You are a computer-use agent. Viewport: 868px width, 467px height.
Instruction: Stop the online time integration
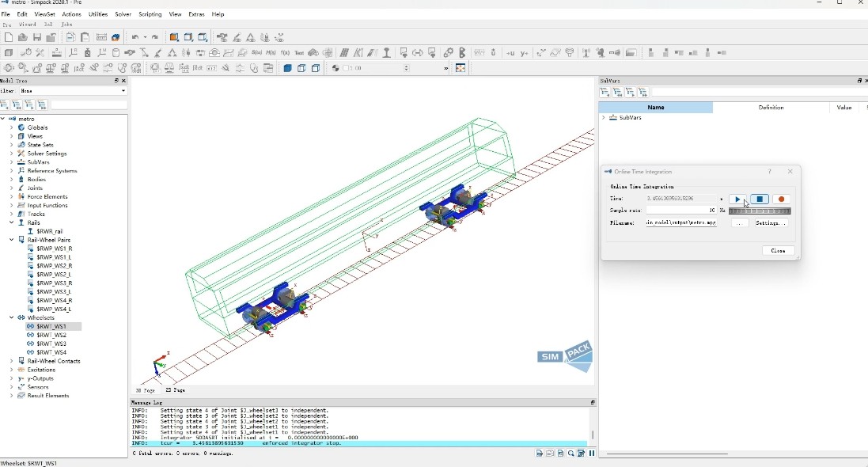click(x=760, y=199)
